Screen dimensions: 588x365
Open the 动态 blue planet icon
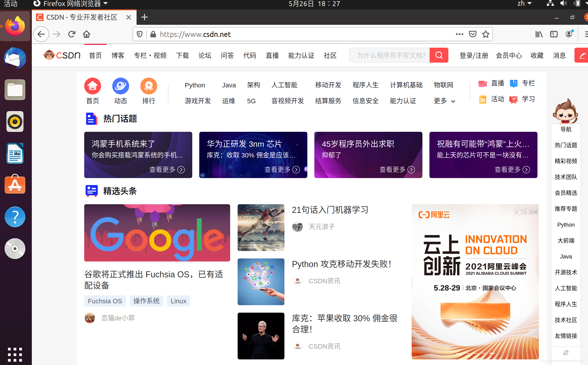tap(120, 86)
